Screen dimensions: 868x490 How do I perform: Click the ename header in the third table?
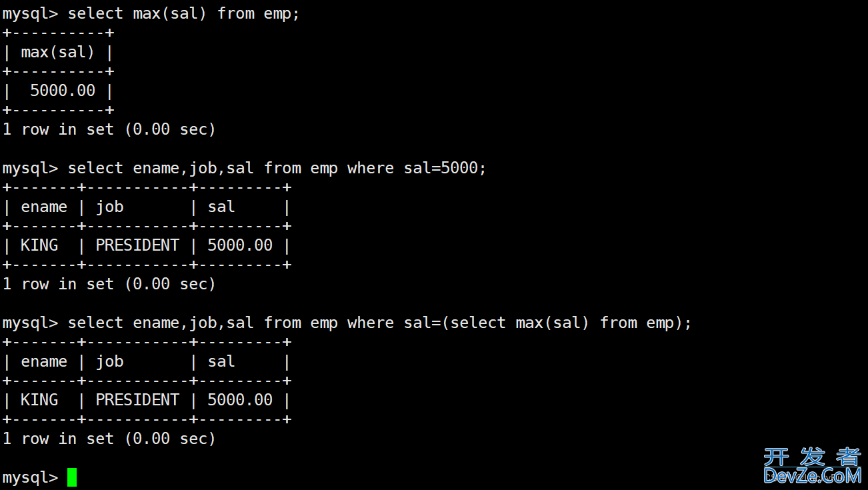pos(44,361)
